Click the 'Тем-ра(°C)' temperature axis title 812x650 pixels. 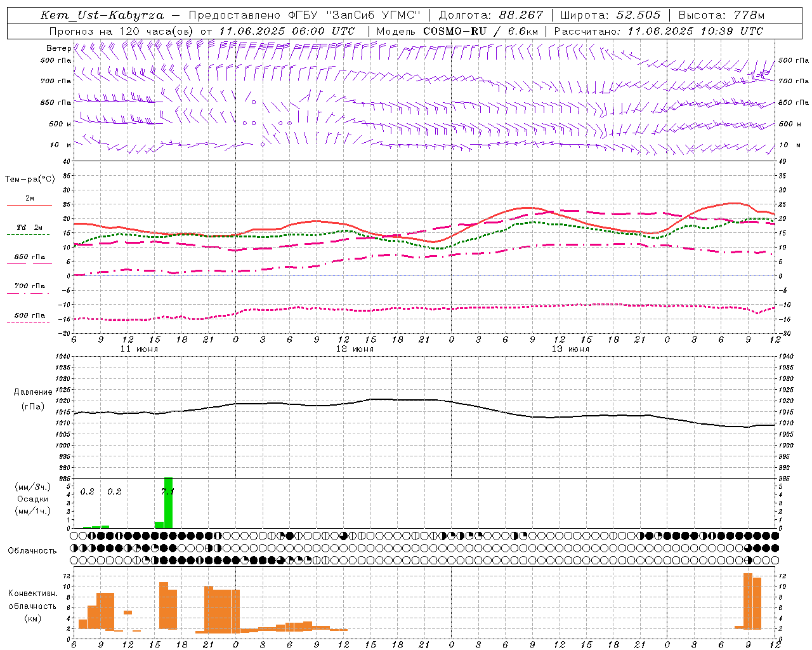[30, 180]
